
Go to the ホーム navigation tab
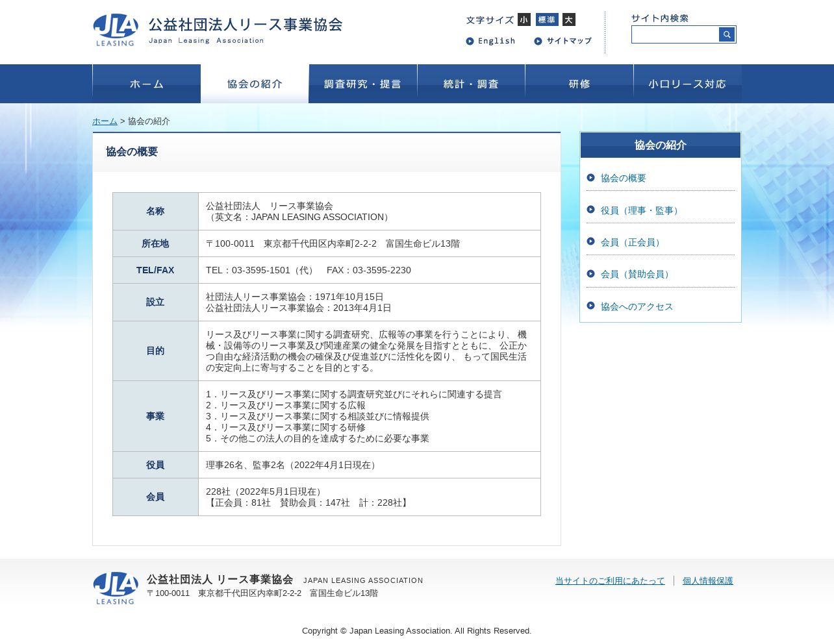coord(147,84)
